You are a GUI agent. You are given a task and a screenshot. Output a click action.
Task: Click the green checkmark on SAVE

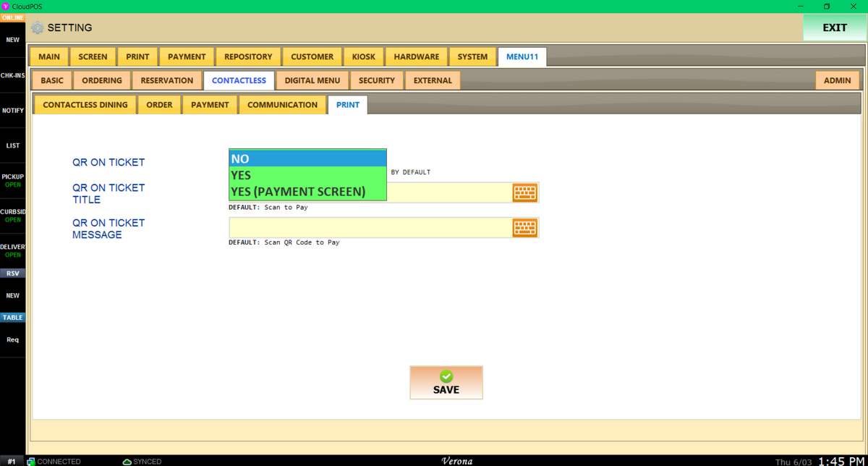coord(446,376)
